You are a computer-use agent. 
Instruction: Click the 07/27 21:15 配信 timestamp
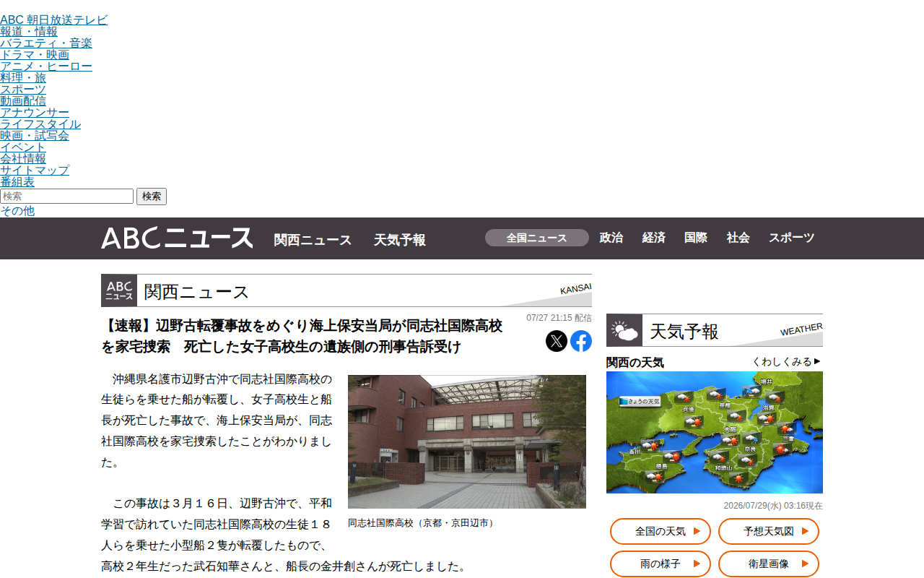[559, 318]
